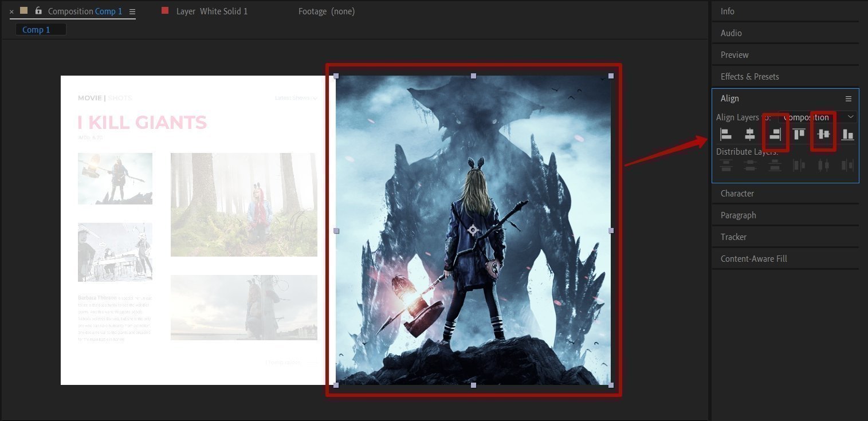Screen dimensions: 868x421
Task: Align layer to vertical center
Action: click(x=823, y=134)
